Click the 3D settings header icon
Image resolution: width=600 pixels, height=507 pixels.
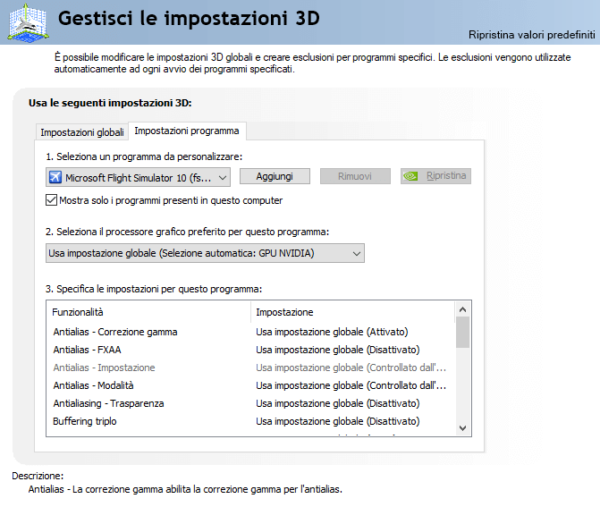click(x=28, y=23)
